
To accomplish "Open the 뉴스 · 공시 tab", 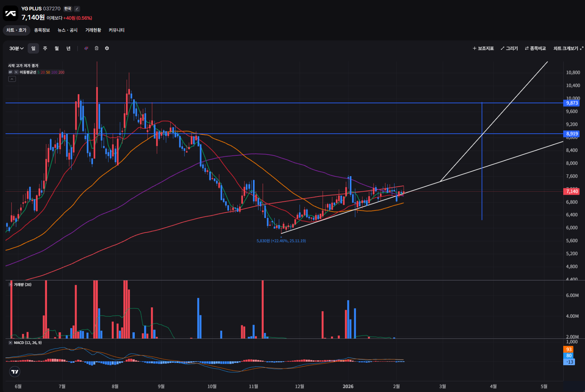I will 68,30.
